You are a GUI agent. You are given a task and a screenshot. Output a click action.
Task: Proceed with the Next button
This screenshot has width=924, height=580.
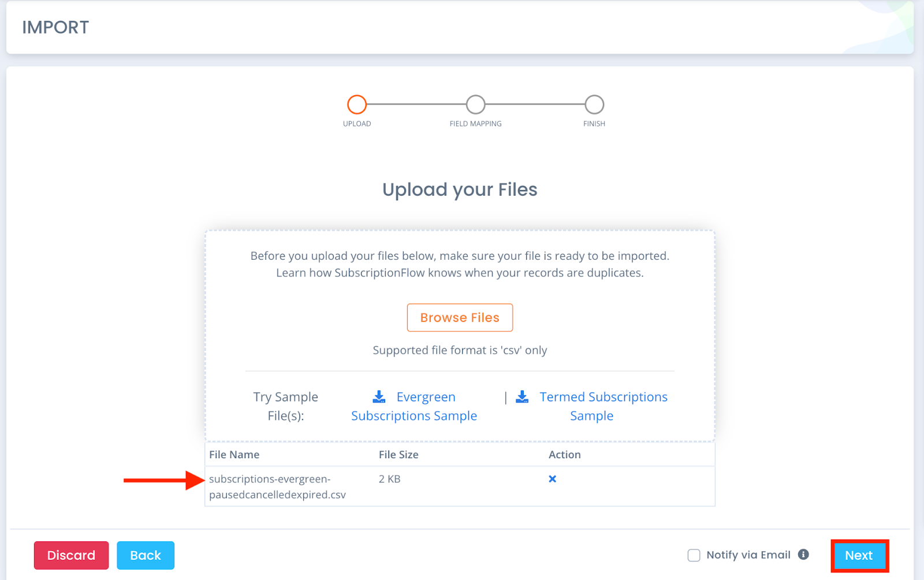coord(859,556)
